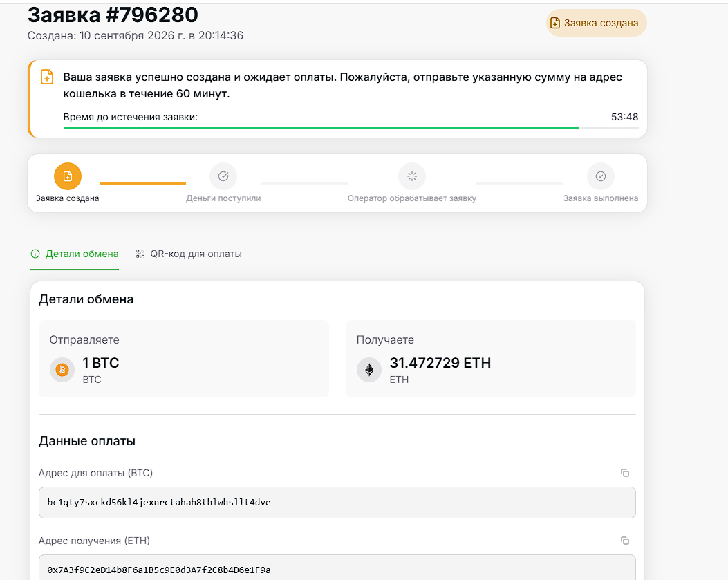Viewport: 728px width, 580px height.
Task: Click the 'Деньги поступили' step check icon
Action: (223, 176)
